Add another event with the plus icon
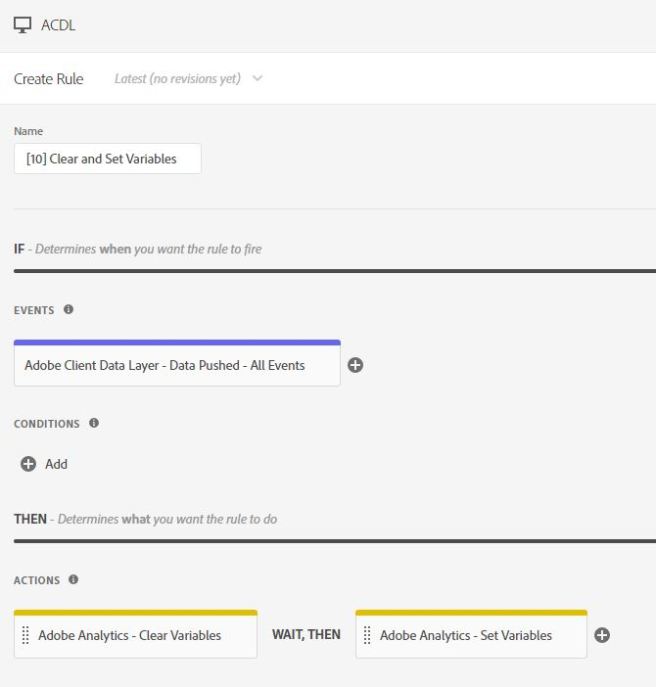 [x=355, y=366]
